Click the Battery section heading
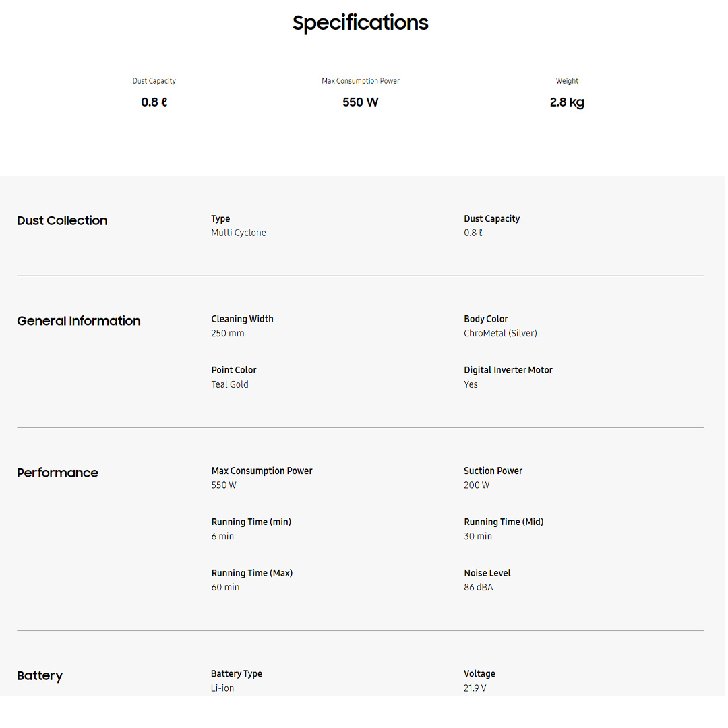This screenshot has height=728, width=728. [x=40, y=676]
